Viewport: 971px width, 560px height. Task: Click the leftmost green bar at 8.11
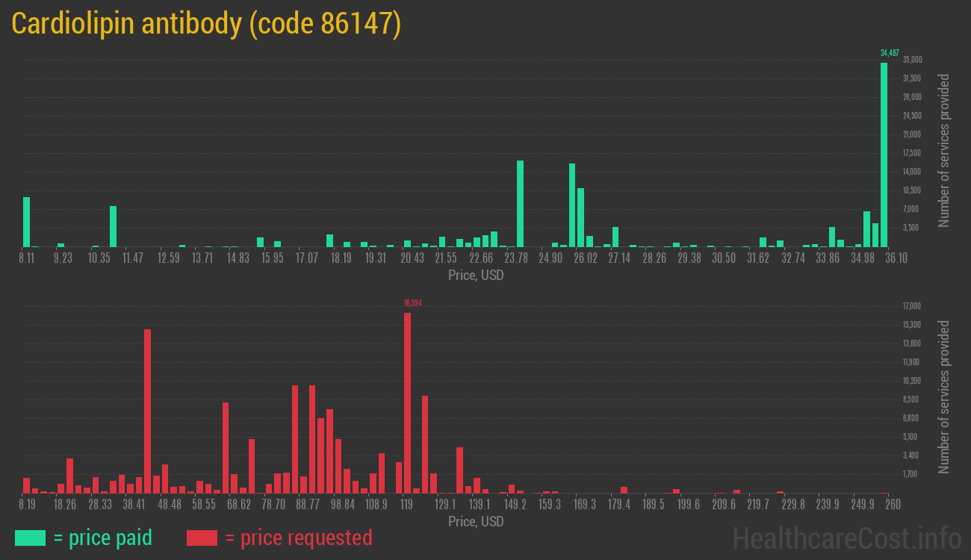27,222
